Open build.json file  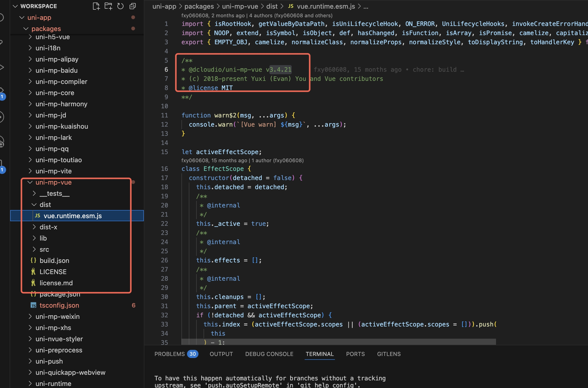(77, 260)
